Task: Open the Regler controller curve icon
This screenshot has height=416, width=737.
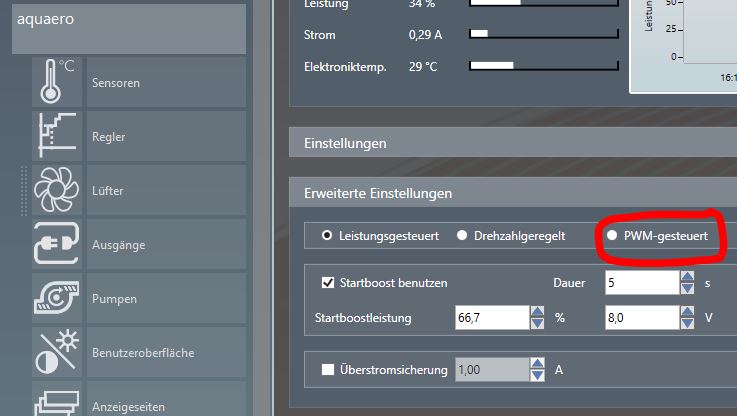Action: (x=57, y=136)
